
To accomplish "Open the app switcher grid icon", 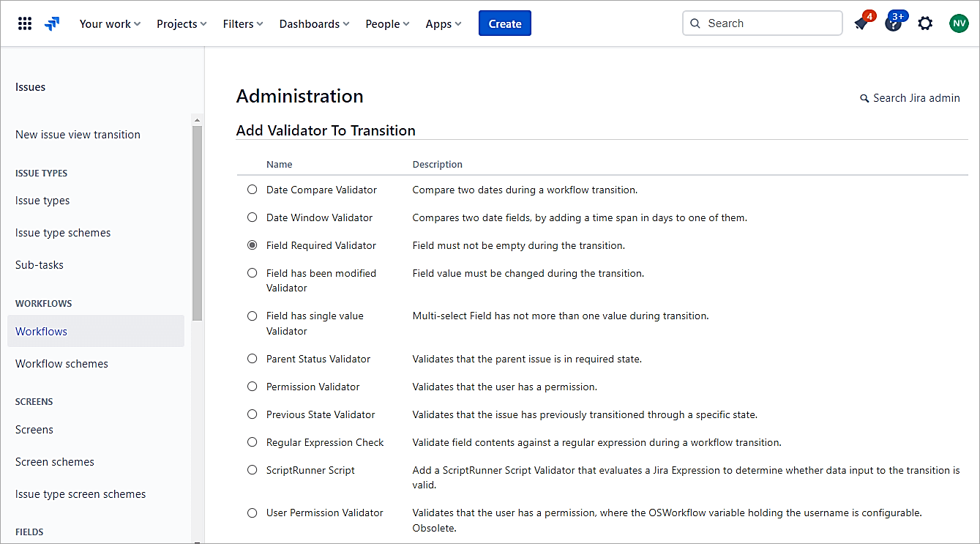I will [x=25, y=23].
